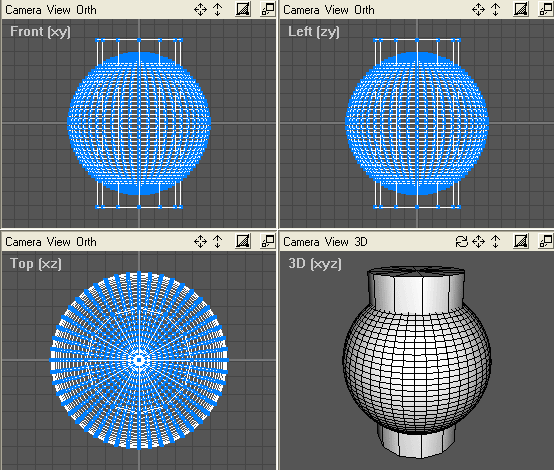Click the pan icon in the Front viewport
The image size is (554, 470).
[200, 10]
